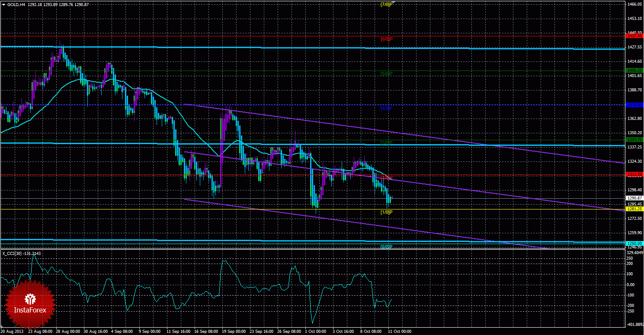
Task: Click the 1272.50 price scale value
Action: pos(634,219)
